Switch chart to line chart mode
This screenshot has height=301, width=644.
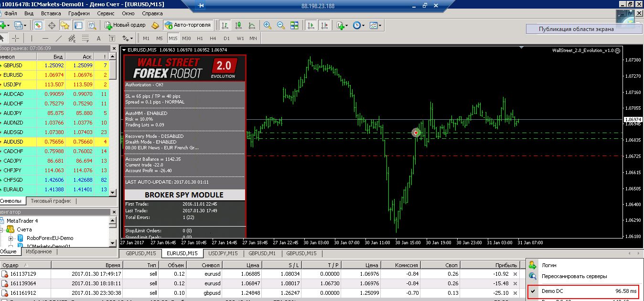point(251,25)
